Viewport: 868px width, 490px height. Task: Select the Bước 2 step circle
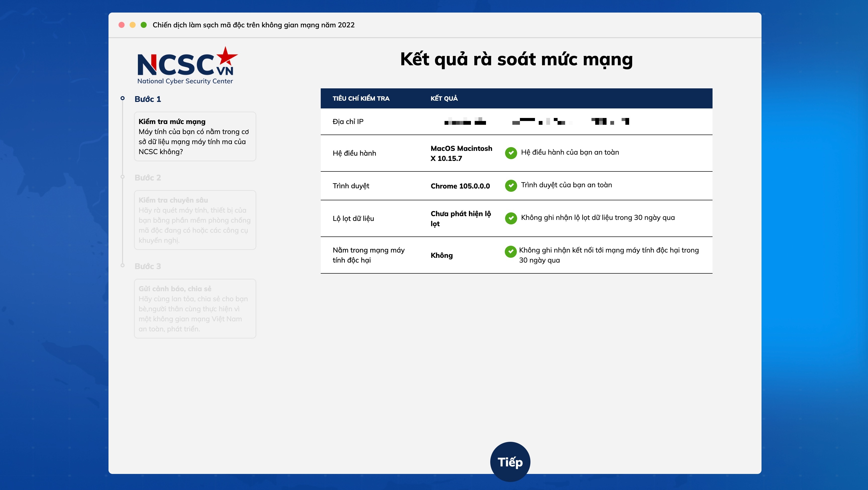(123, 177)
